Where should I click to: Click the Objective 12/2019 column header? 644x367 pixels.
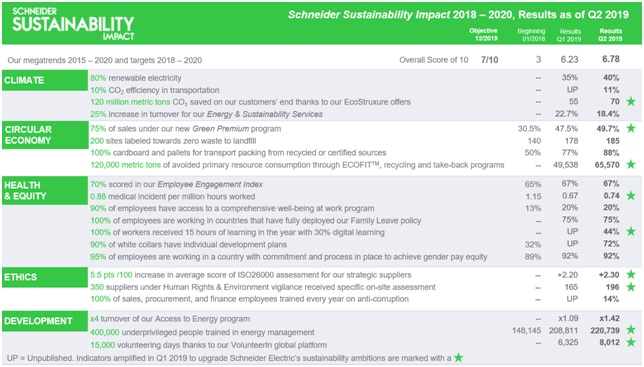tap(483, 34)
